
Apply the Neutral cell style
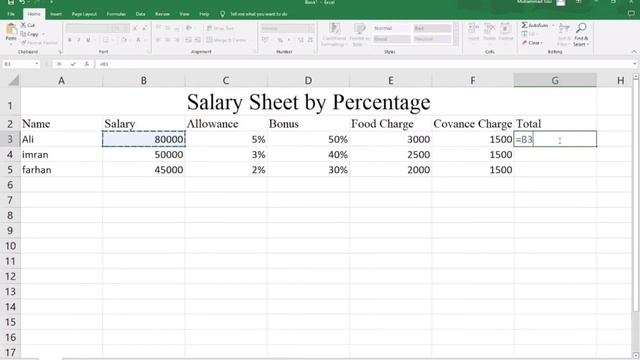point(432,39)
